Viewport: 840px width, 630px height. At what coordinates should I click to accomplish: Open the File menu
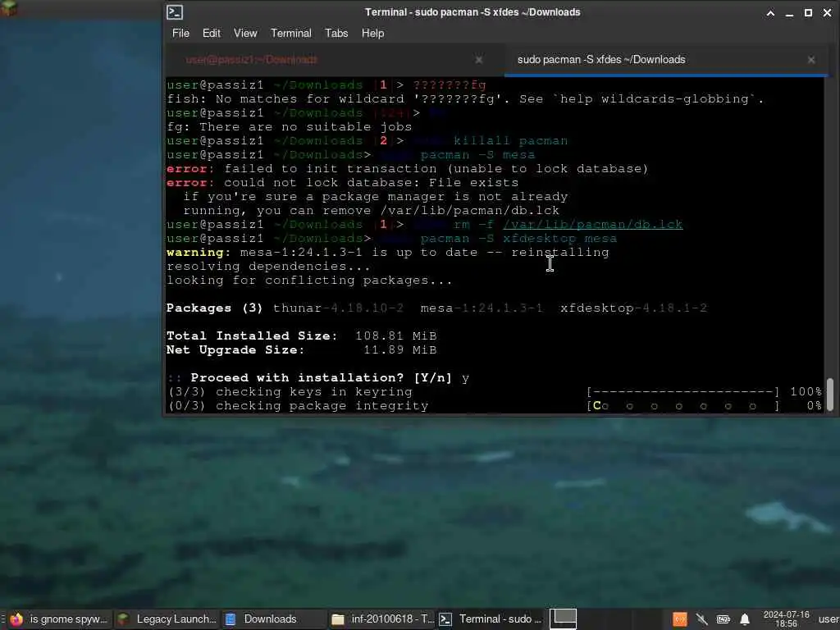180,33
